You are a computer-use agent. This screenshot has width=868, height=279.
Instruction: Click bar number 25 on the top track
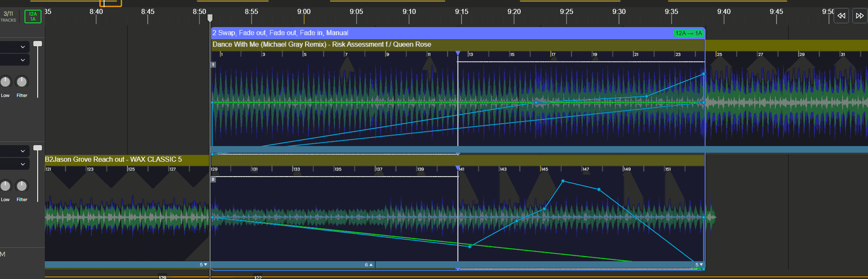(720, 54)
